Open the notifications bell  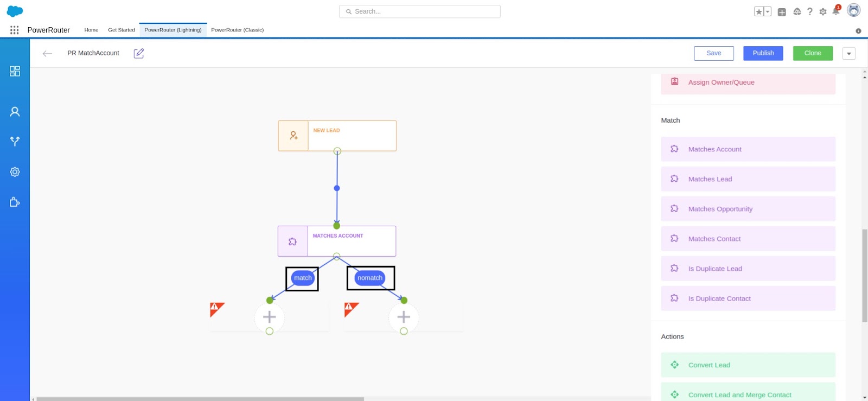[836, 11]
